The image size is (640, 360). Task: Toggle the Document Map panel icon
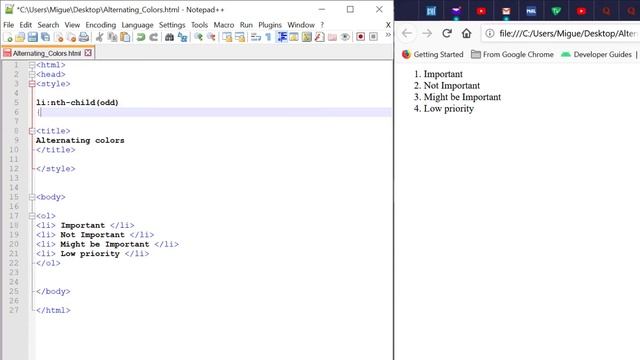click(x=307, y=37)
